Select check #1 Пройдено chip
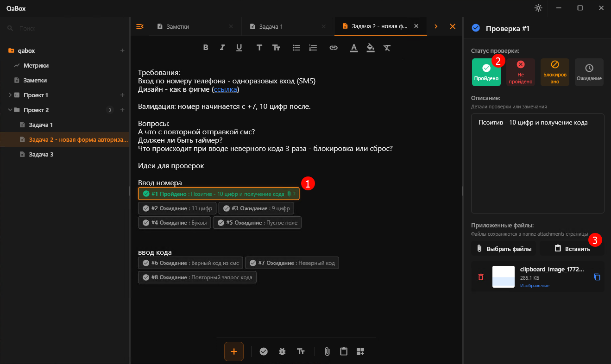The width and height of the screenshot is (611, 364). [219, 194]
